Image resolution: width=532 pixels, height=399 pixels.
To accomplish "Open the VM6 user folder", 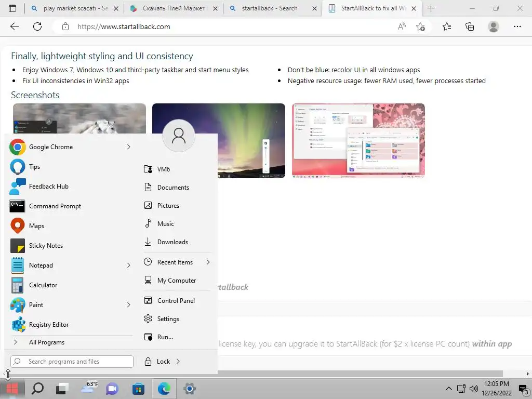I will 177,169.
